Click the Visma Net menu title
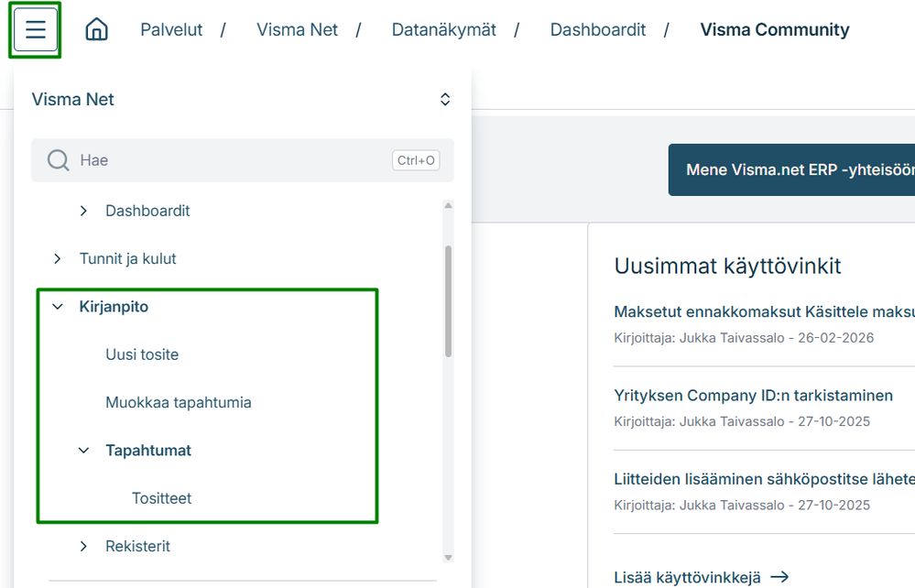The width and height of the screenshot is (915, 588). click(x=73, y=99)
